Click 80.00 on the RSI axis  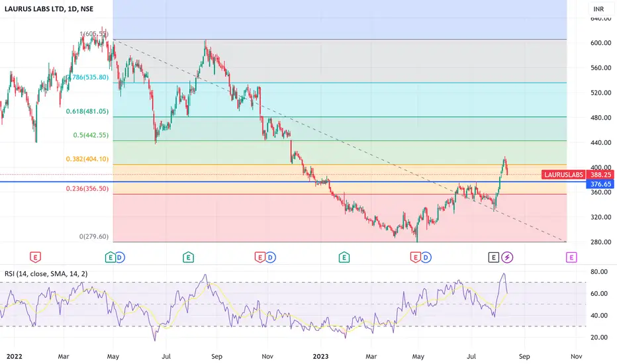tap(599, 271)
